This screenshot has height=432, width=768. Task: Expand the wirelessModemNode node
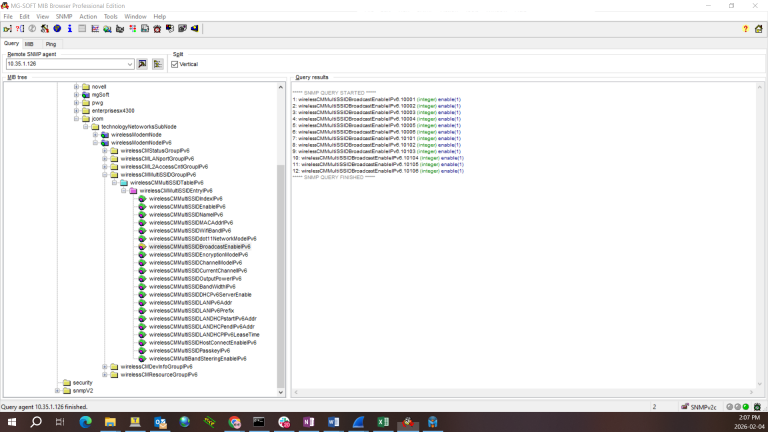coord(96,135)
